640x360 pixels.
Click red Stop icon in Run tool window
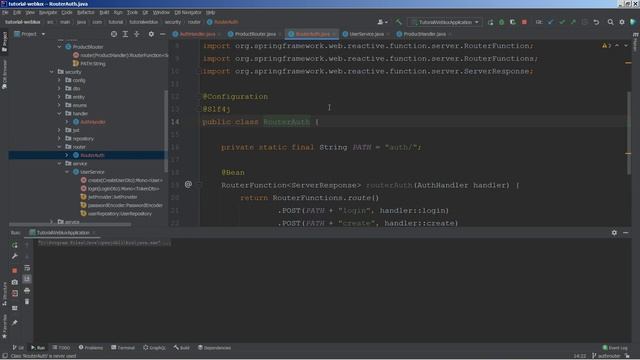click(15, 271)
